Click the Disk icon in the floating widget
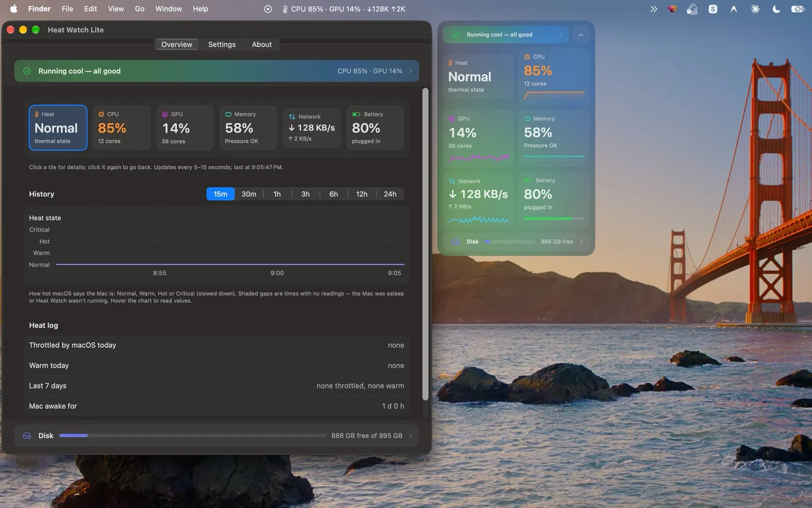 click(456, 242)
